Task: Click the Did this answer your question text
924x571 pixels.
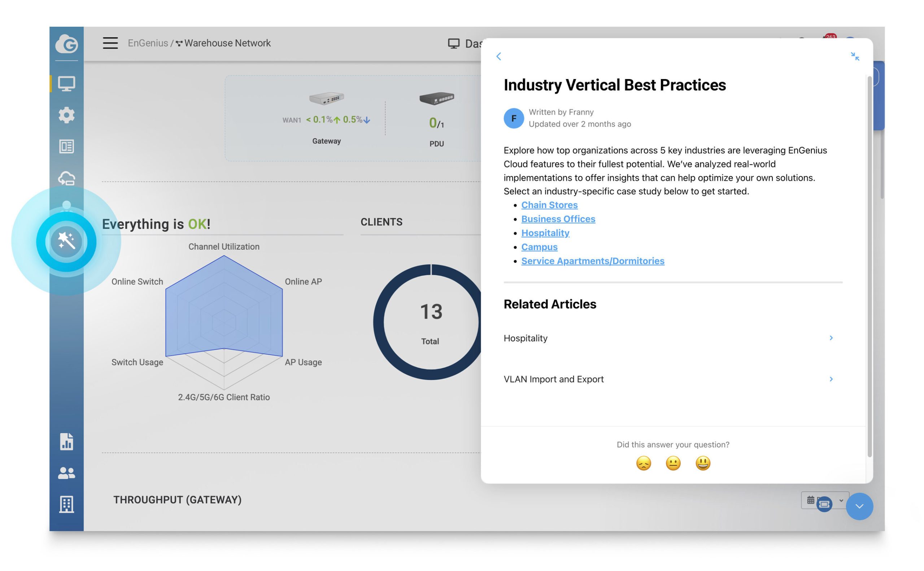Action: 673,445
